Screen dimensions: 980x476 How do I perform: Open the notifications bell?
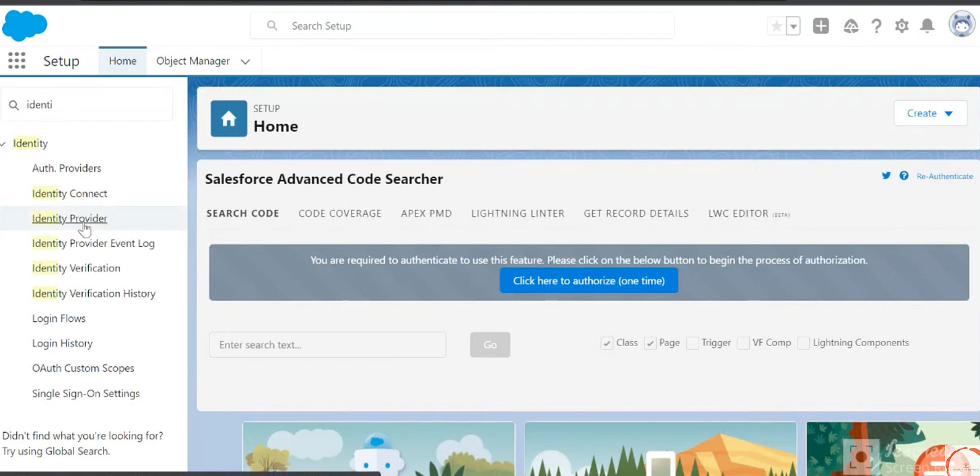pyautogui.click(x=928, y=26)
